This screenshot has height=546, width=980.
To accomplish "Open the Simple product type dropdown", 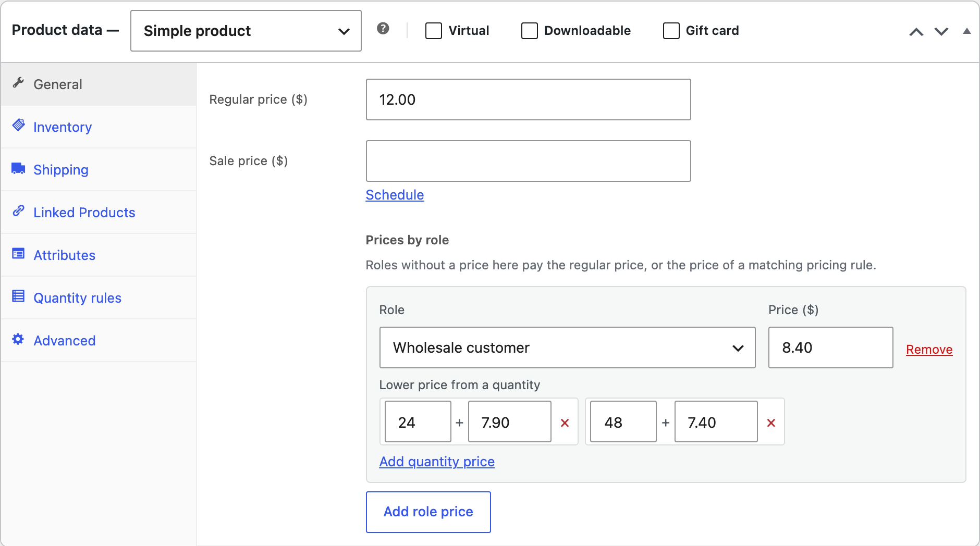I will coord(246,31).
